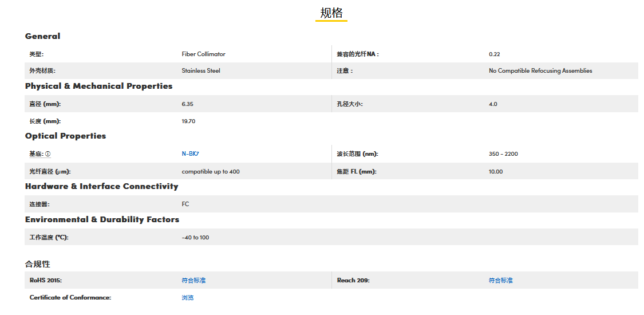Click the 10.00 focal length value
This screenshot has width=644, height=315.
[x=496, y=172]
